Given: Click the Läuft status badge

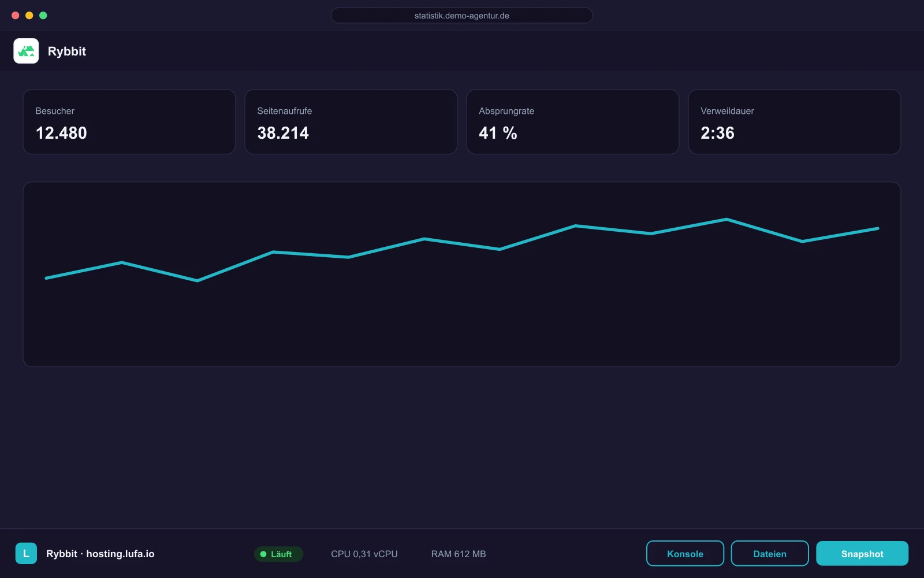Looking at the screenshot, I should coord(278,554).
